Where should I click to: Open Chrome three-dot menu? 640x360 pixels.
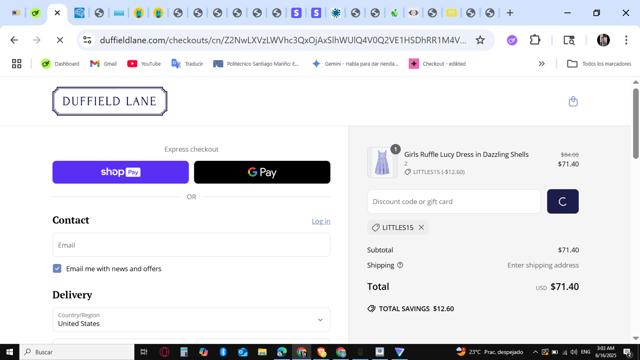pyautogui.click(x=626, y=40)
